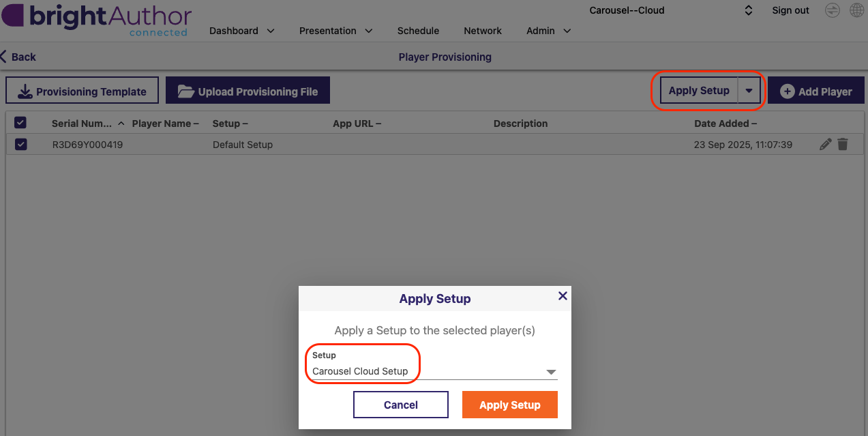Toggle the select-all checkbox in table header
The width and height of the screenshot is (868, 436).
coord(20,123)
